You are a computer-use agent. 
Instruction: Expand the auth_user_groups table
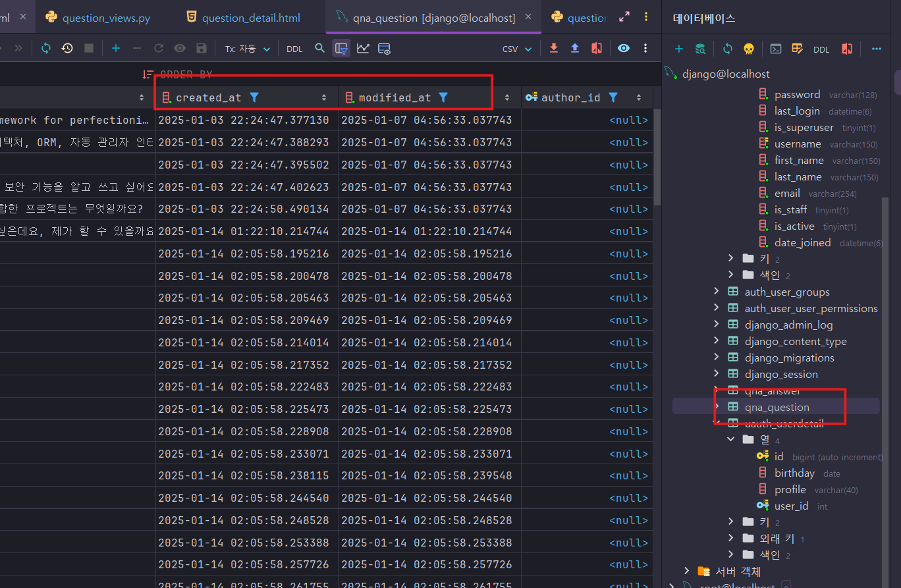(717, 291)
